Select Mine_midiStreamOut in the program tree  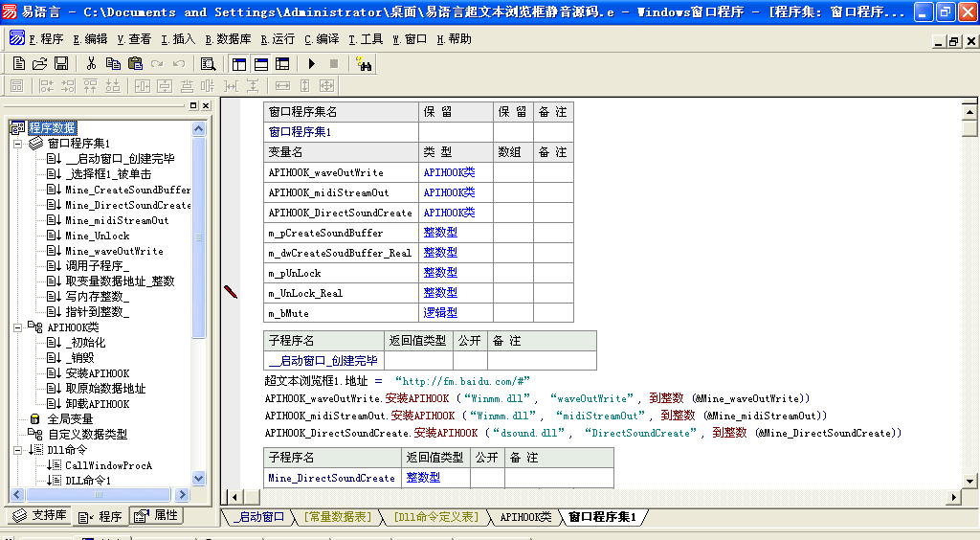coord(117,220)
